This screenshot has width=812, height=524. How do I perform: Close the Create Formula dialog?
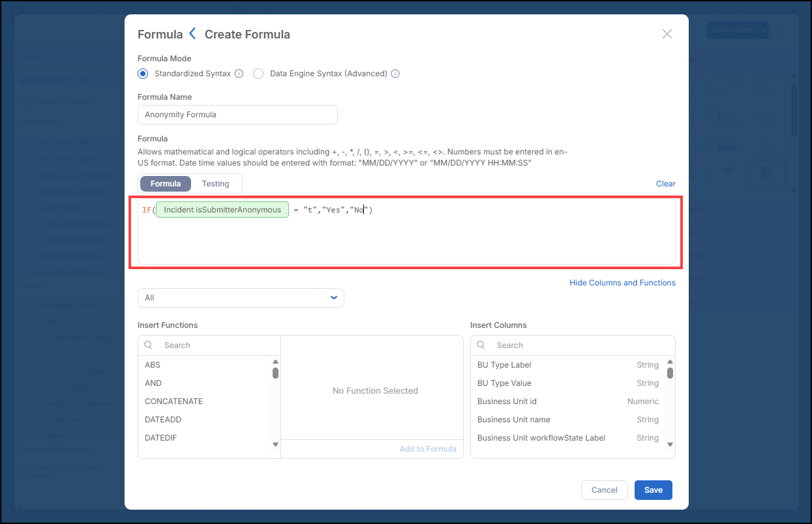point(667,34)
